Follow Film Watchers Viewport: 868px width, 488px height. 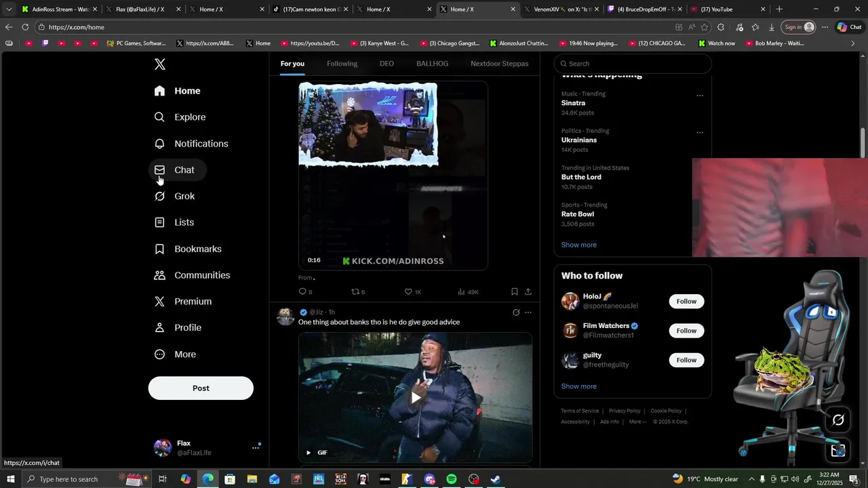click(686, 331)
